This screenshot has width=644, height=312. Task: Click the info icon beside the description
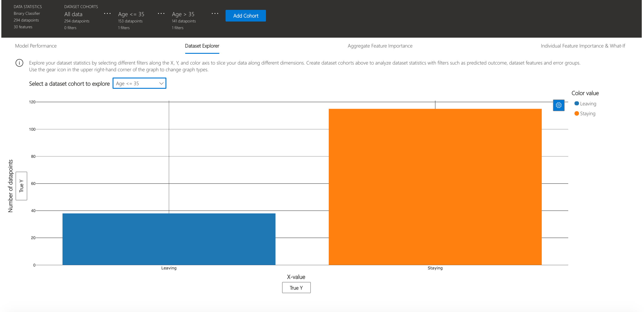[19, 63]
